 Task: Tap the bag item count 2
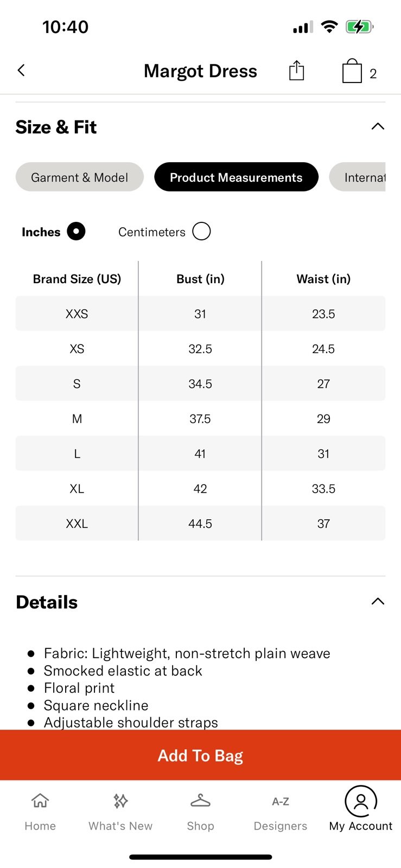tap(373, 74)
